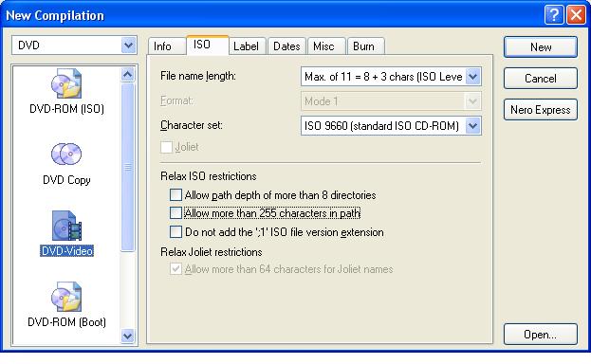Open the Format Mode 1 dropdown
Viewport: 591px width, 364px height.
(x=473, y=101)
